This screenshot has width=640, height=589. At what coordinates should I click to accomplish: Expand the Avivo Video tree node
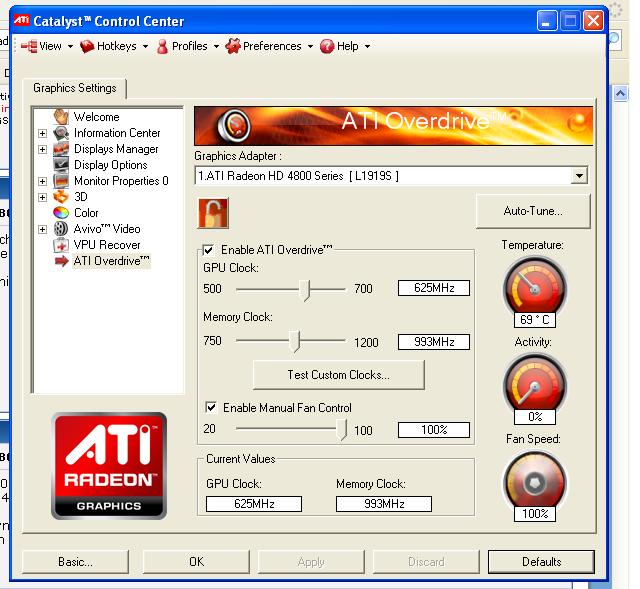coord(42,229)
